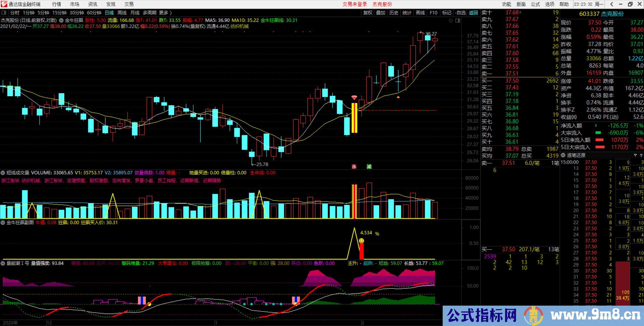
Task: Open the 公式 menu
Action: pos(535,4)
